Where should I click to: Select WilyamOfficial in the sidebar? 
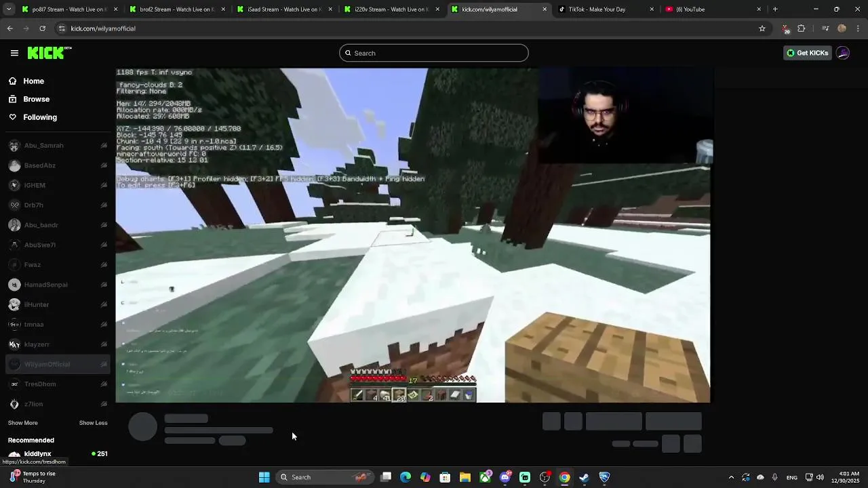[x=58, y=364]
